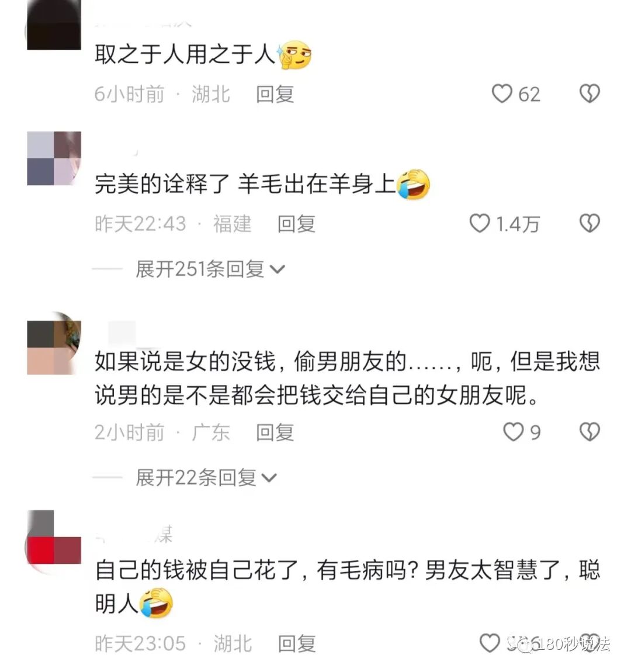Dislike the 羊毛出在羊身上 comment

point(590,223)
